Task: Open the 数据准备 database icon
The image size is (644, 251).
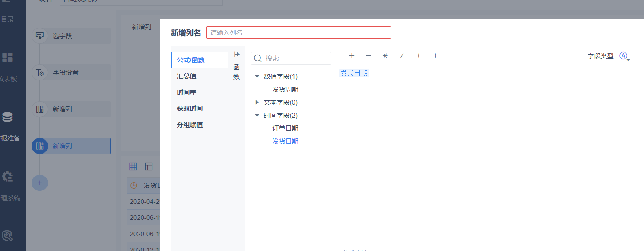Action: click(x=7, y=117)
